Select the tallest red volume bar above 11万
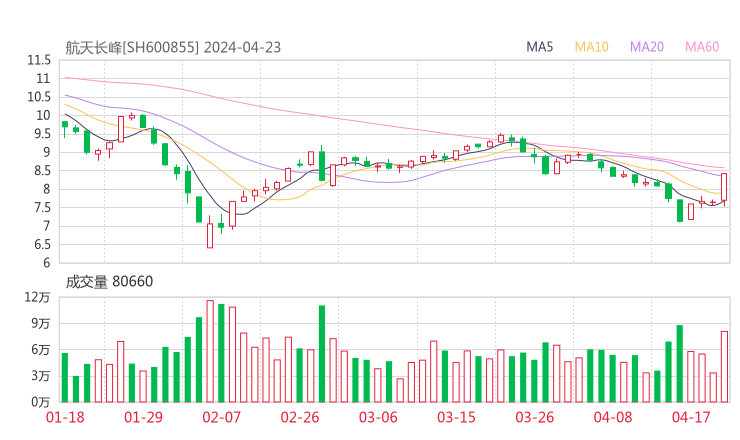The height and width of the screenshot is (440, 740). 210,351
